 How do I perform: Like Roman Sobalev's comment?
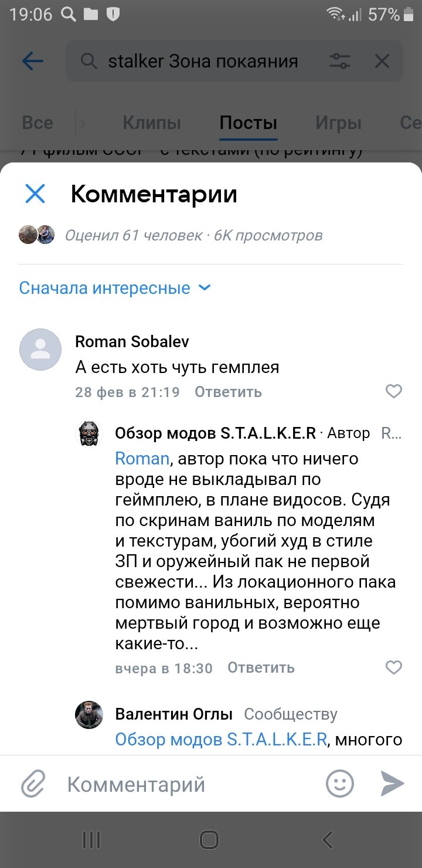click(x=394, y=391)
